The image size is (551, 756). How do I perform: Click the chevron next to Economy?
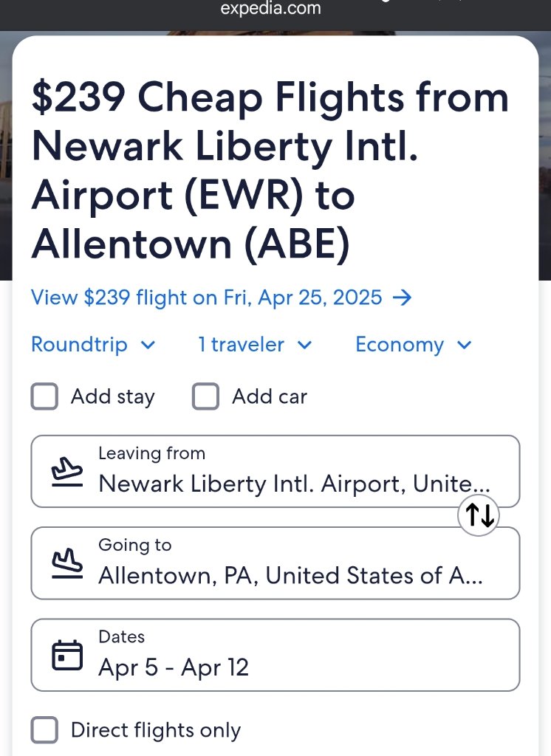click(x=464, y=345)
